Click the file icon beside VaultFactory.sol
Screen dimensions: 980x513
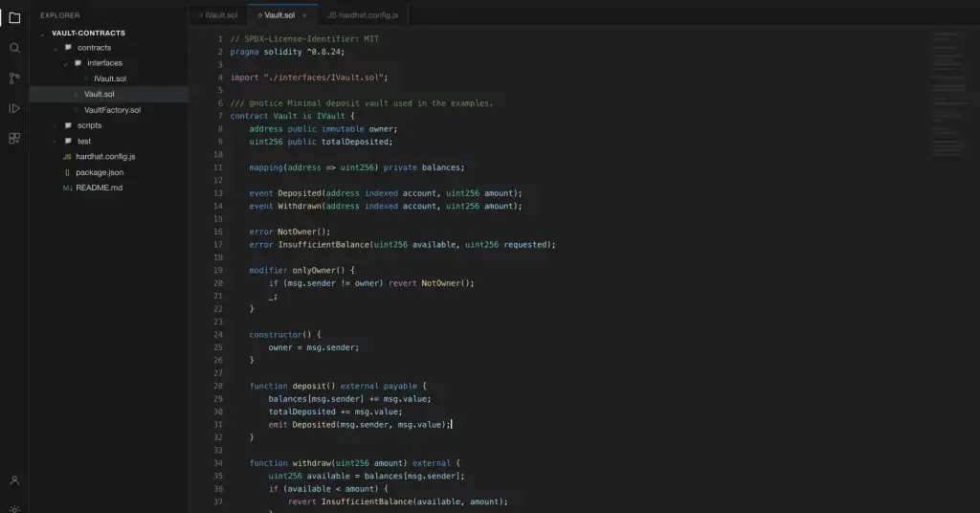point(77,110)
